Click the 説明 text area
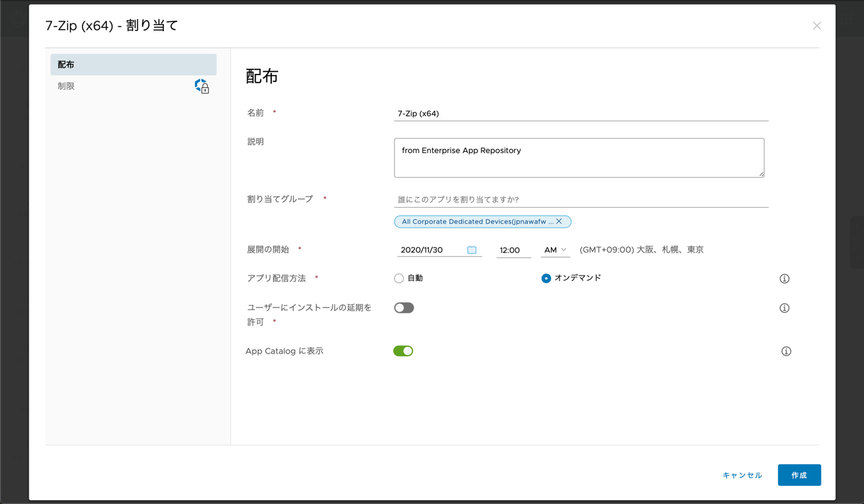 579,158
